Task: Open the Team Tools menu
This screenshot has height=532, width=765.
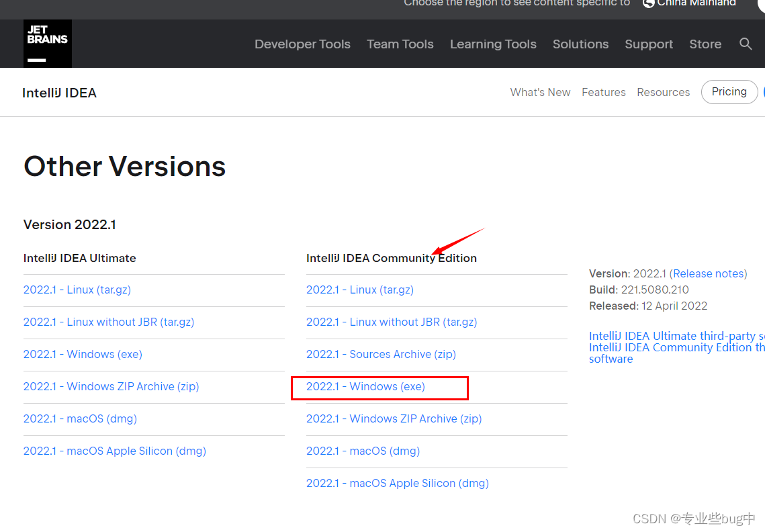Action: tap(400, 44)
